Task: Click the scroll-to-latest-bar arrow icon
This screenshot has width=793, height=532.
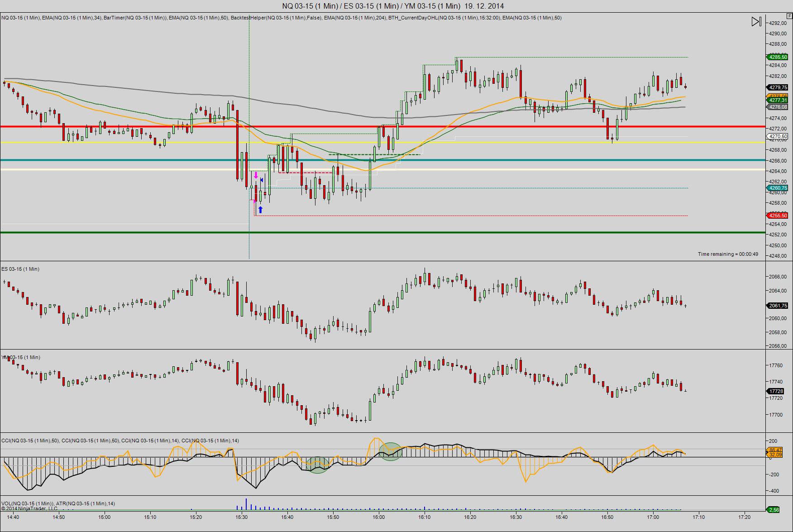Action: coord(756,21)
